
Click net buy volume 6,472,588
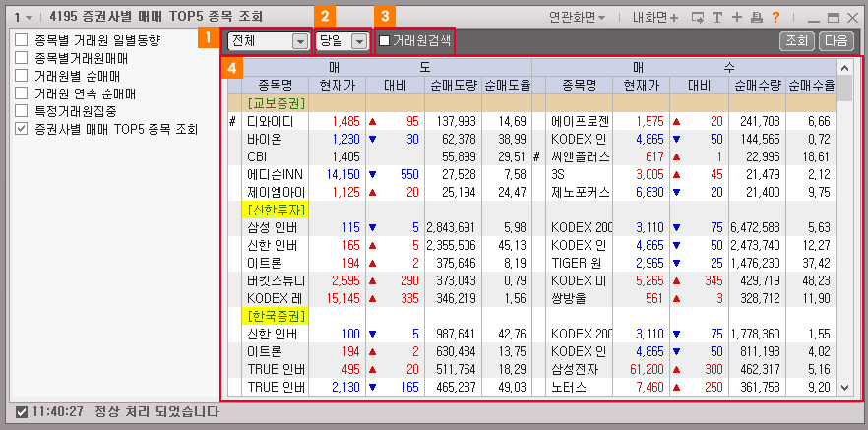tap(757, 227)
